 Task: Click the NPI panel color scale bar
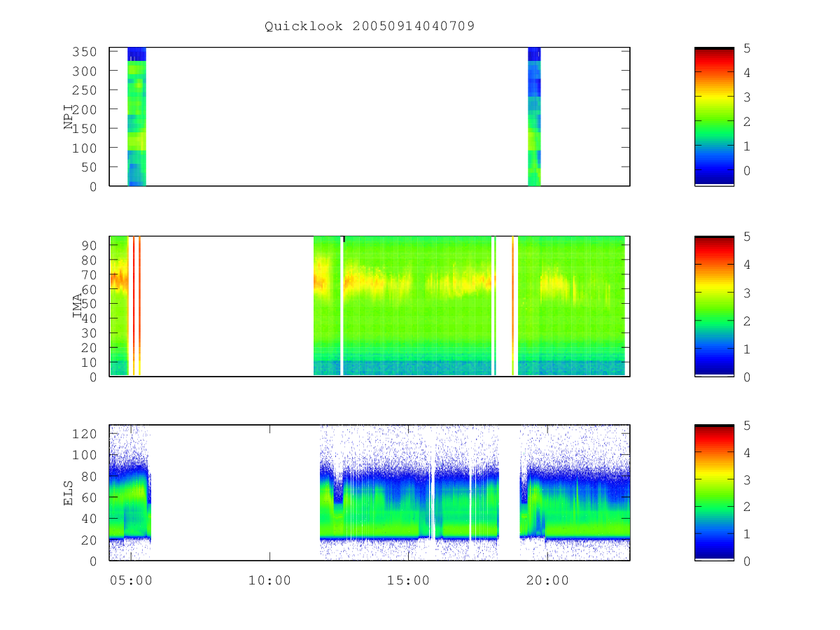(x=714, y=116)
